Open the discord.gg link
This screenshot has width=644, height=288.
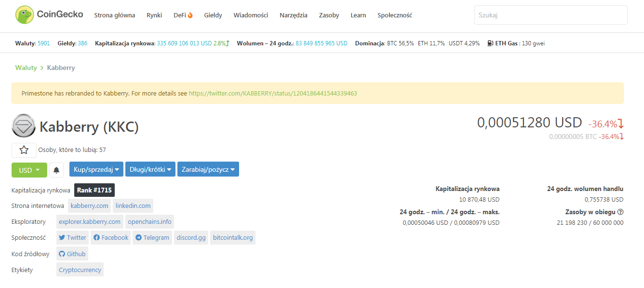(191, 237)
